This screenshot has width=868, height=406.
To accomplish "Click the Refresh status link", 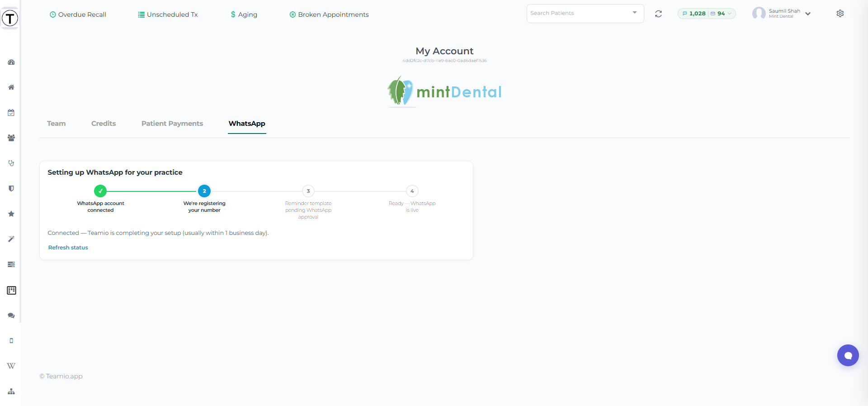I will coord(68,248).
